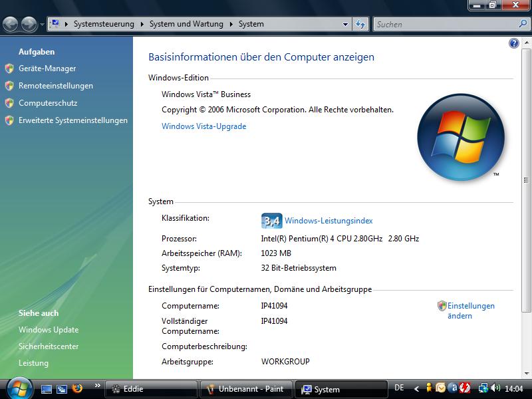Click the Windows Start orb

(x=19, y=388)
